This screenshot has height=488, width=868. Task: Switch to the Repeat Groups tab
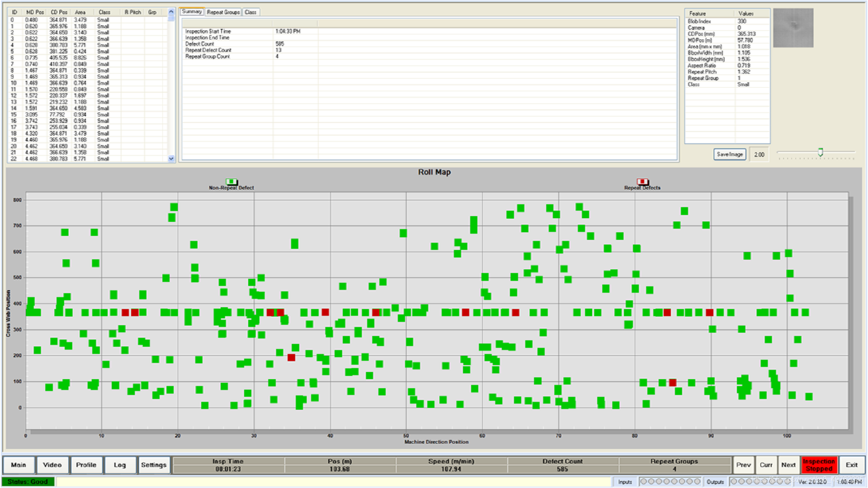click(223, 12)
